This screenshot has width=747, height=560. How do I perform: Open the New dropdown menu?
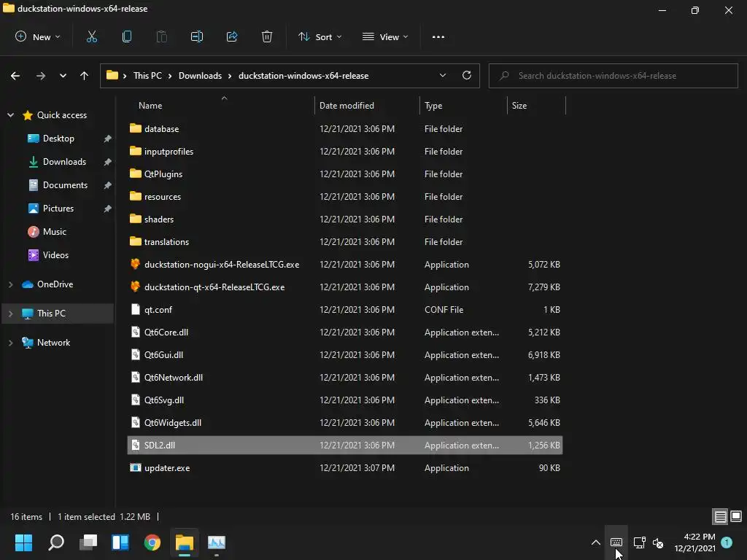38,36
